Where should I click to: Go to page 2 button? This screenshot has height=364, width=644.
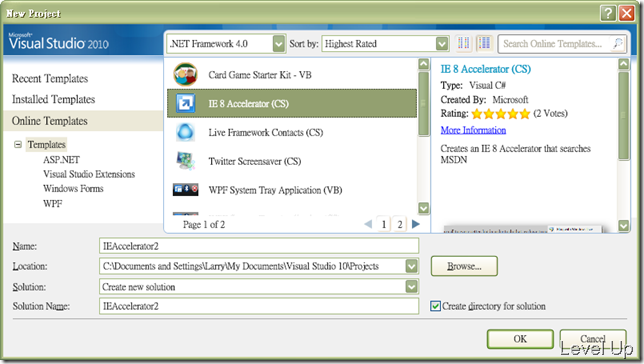tap(400, 224)
